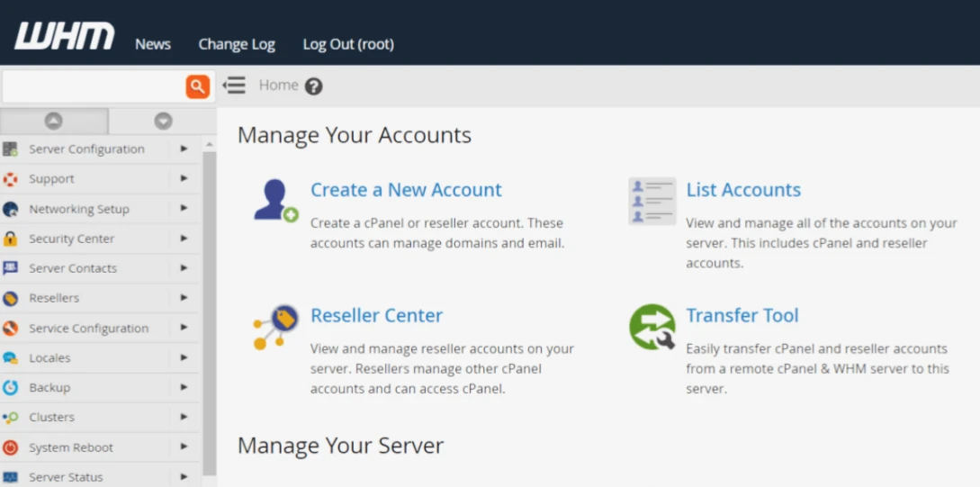The height and width of the screenshot is (487, 980).
Task: Select Backup in the sidebar
Action: click(x=49, y=388)
